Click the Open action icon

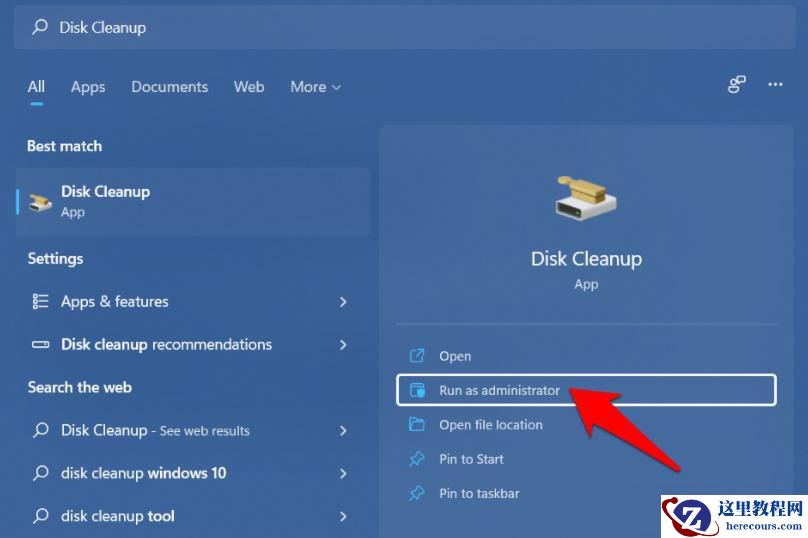point(416,356)
